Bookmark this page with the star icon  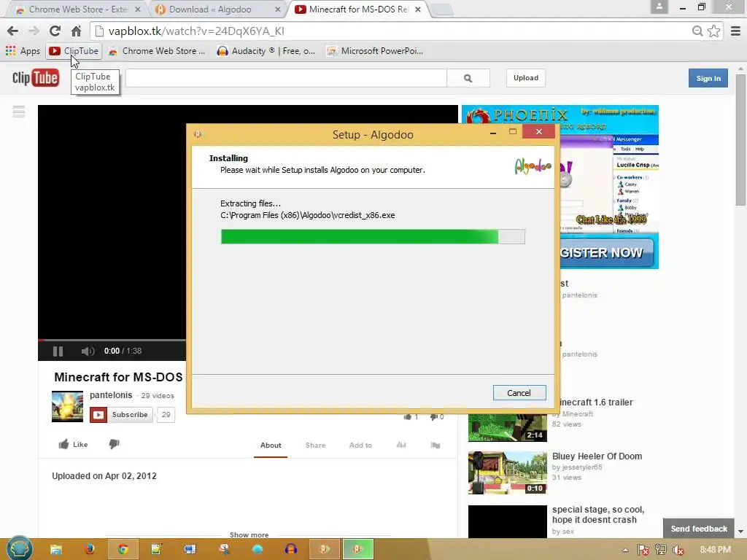coord(713,31)
